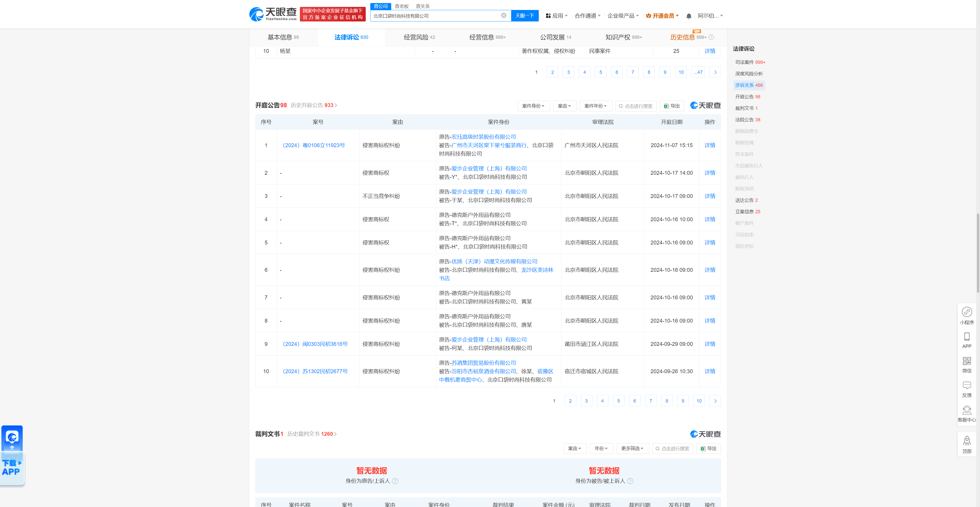This screenshot has width=980, height=507.
Task: Select 查关系 search mode tab
Action: tap(423, 6)
